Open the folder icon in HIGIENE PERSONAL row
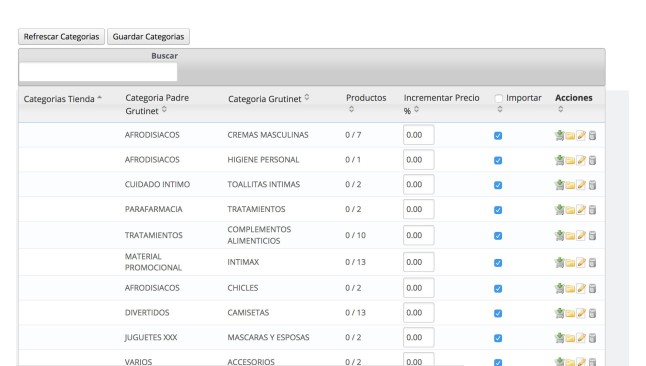This screenshot has height=366, width=646. click(x=570, y=160)
